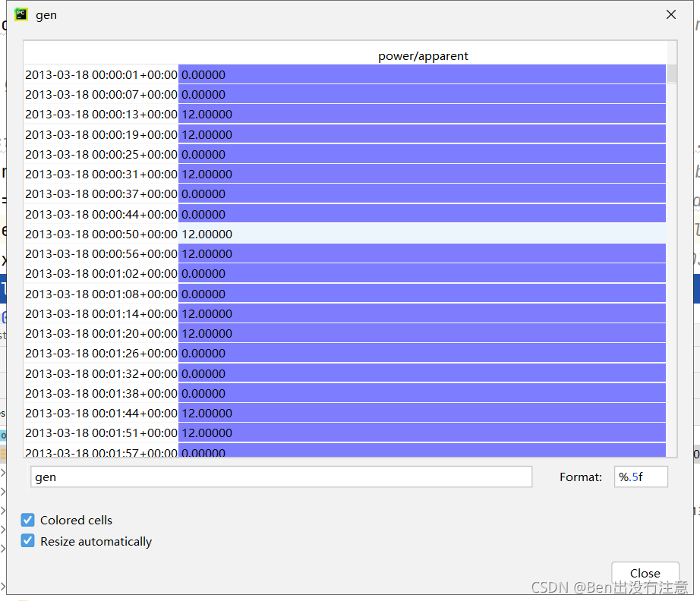
Task: Select row index 2013-03-18 00:00:25+00:00
Action: [101, 154]
